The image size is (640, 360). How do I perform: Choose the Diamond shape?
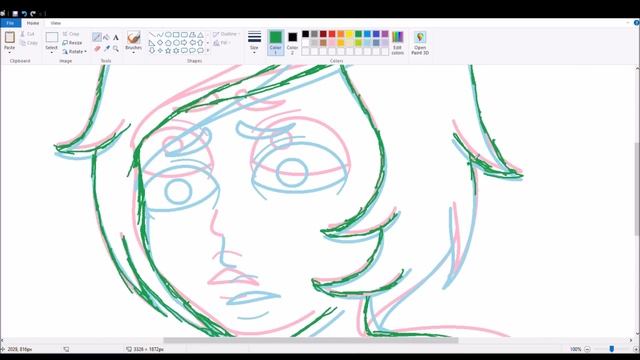[160, 42]
